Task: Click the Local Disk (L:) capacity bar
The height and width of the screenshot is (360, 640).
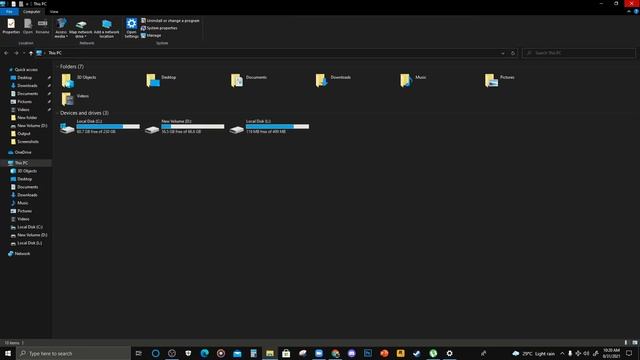Action: [278, 127]
